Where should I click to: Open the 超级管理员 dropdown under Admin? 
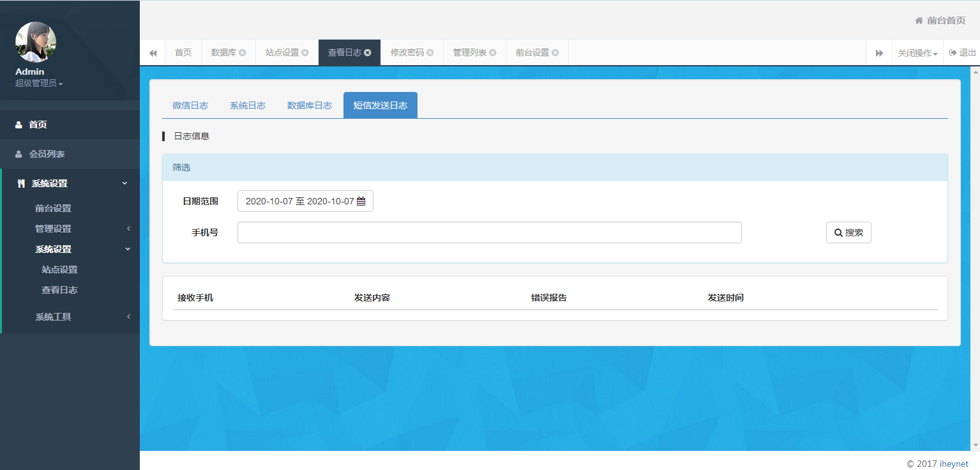point(37,84)
